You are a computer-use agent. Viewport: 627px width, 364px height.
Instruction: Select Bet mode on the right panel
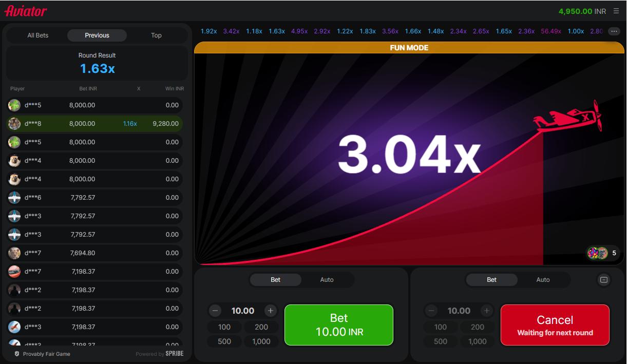(x=491, y=279)
